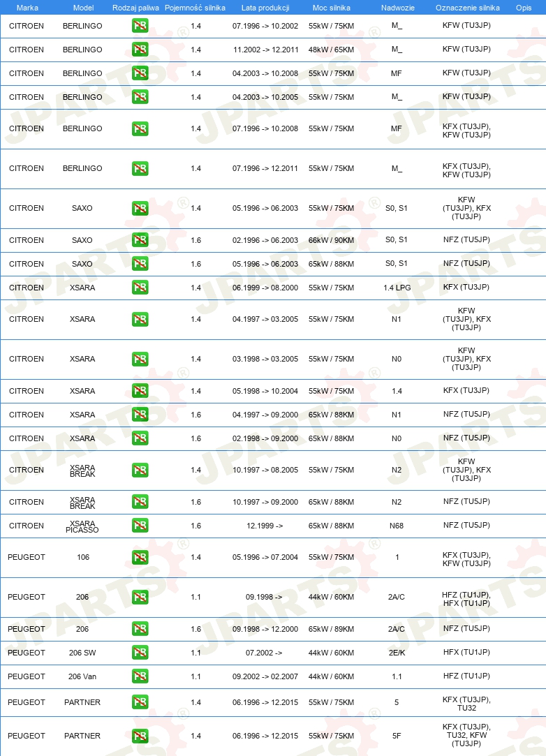Click fuel icon in the Partner body 5 row
This screenshot has width=546, height=756.
pos(140,702)
